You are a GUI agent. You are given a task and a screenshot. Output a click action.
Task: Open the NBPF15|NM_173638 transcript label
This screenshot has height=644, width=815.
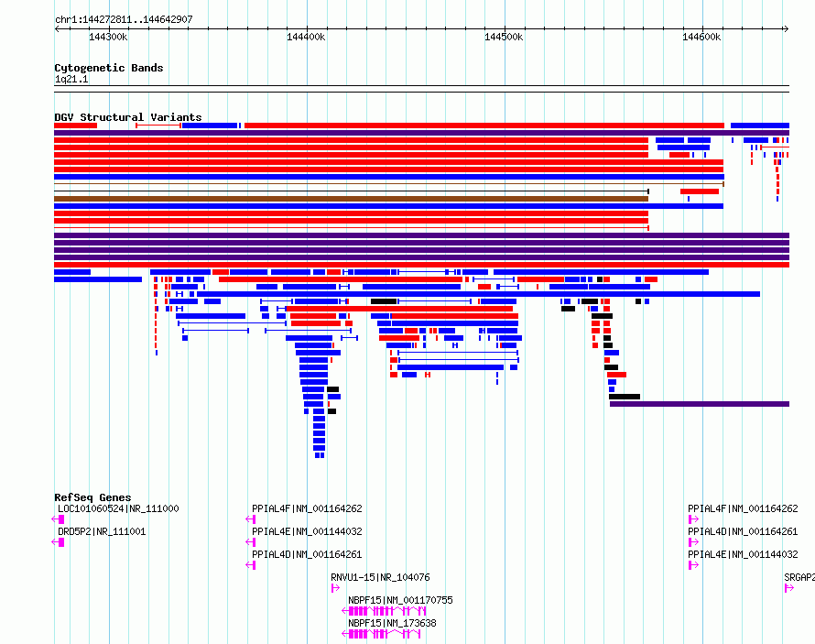point(392,623)
